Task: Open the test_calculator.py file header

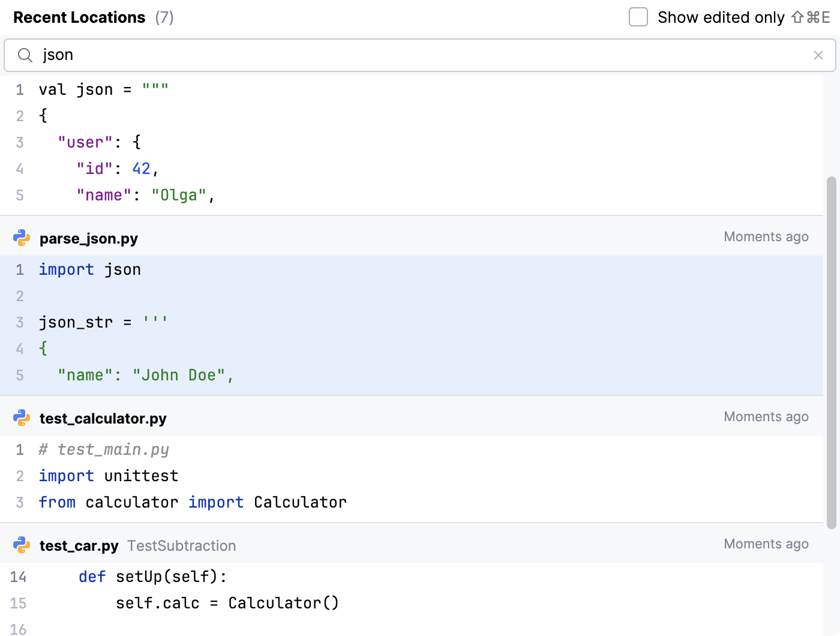Action: coord(103,418)
